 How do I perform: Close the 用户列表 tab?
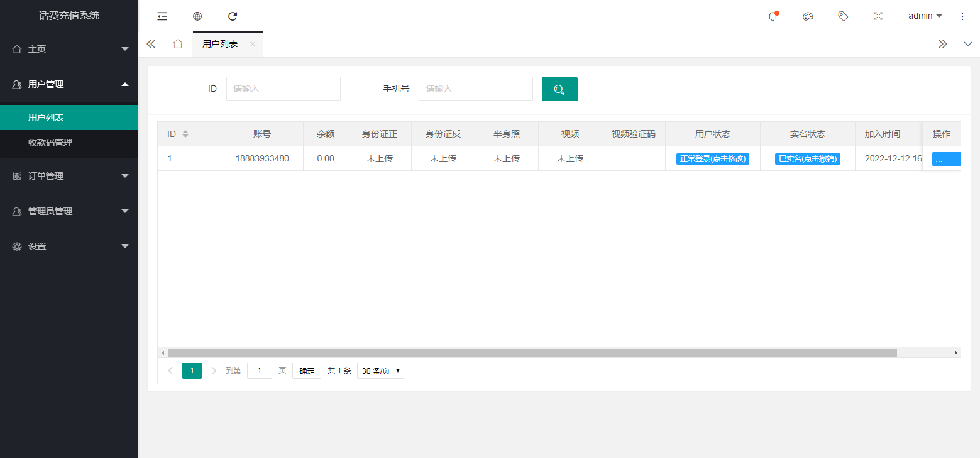[x=253, y=44]
